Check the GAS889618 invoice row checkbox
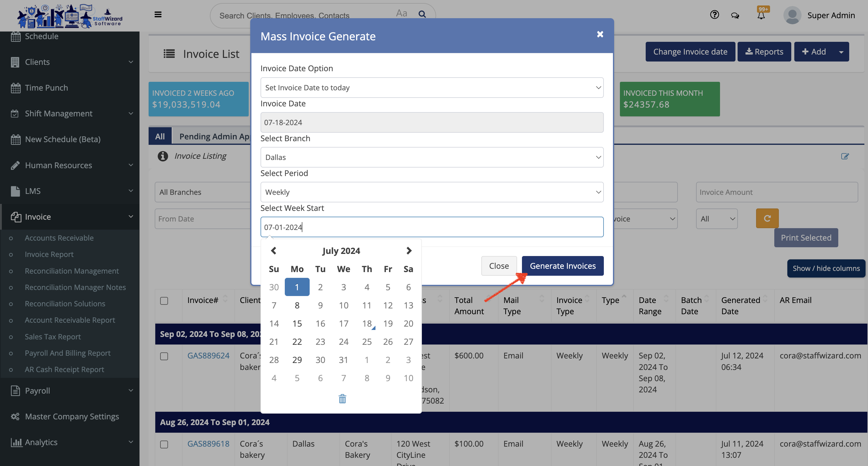Image resolution: width=868 pixels, height=466 pixels. coord(164,444)
